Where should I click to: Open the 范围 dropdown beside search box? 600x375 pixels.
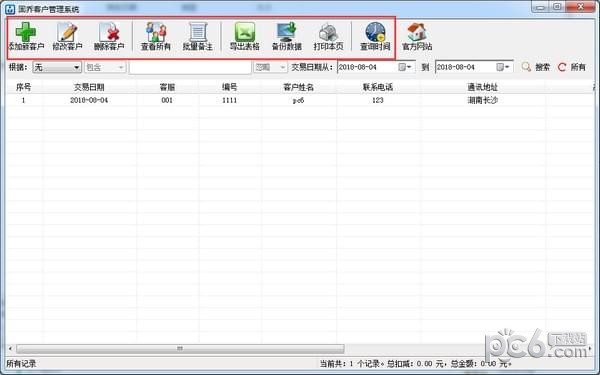(x=270, y=67)
